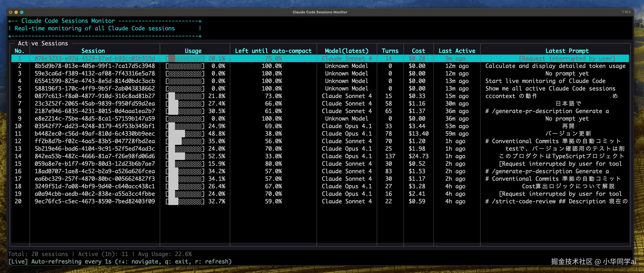Click session 9ec76fc5-c5ec-4673-8590-7bed82403f09
The image size is (644, 273).
(x=320, y=201)
